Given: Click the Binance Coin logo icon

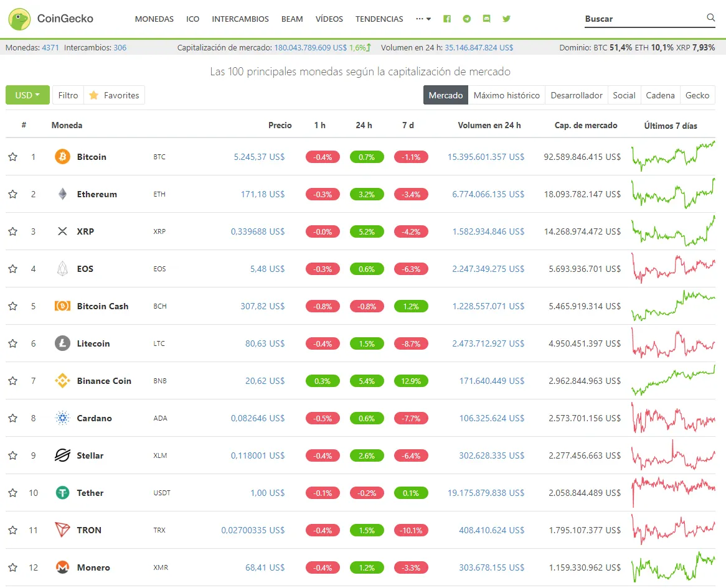Looking at the screenshot, I should [x=62, y=381].
